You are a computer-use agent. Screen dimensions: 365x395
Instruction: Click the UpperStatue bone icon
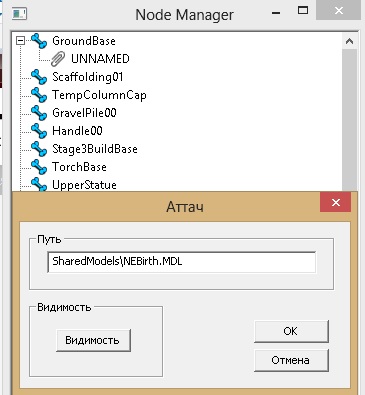pyautogui.click(x=39, y=184)
